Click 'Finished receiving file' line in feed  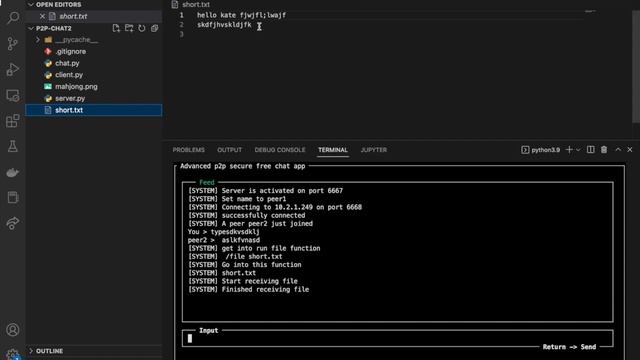(249, 289)
